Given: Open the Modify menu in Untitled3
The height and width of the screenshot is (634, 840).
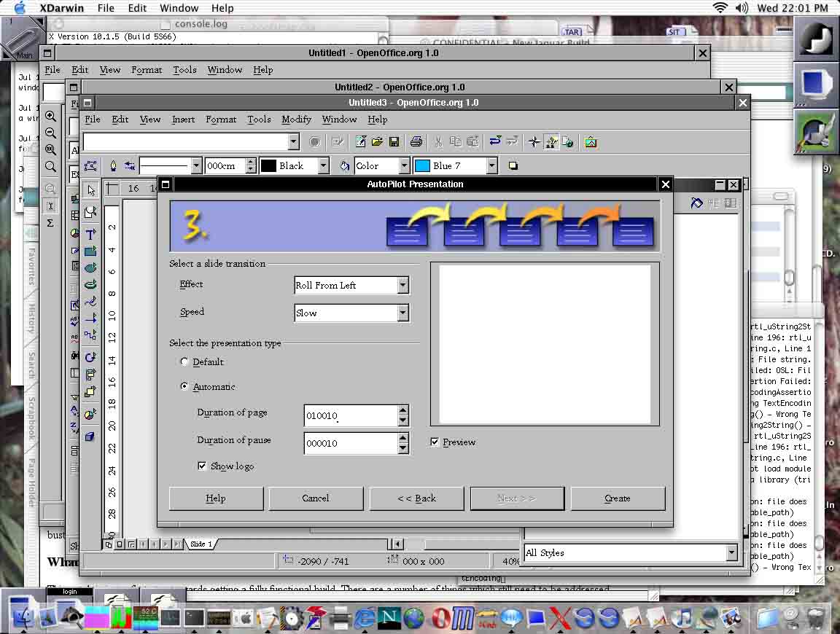Looking at the screenshot, I should click(296, 120).
